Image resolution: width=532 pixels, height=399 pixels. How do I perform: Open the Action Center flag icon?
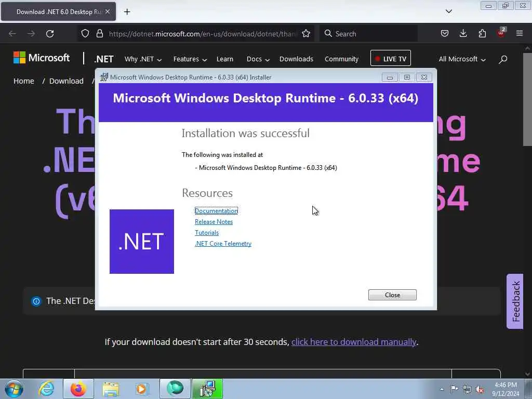pos(454,389)
